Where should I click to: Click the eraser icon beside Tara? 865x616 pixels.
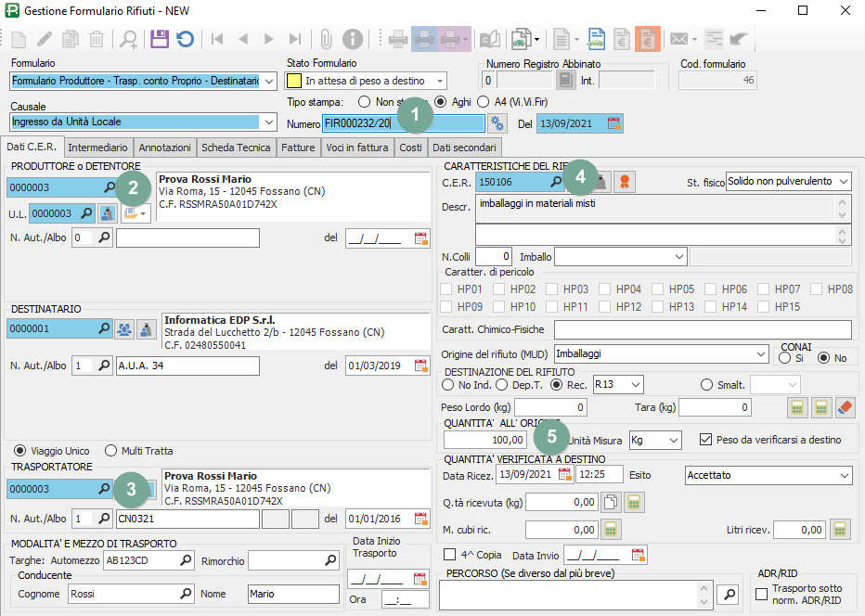click(x=845, y=407)
